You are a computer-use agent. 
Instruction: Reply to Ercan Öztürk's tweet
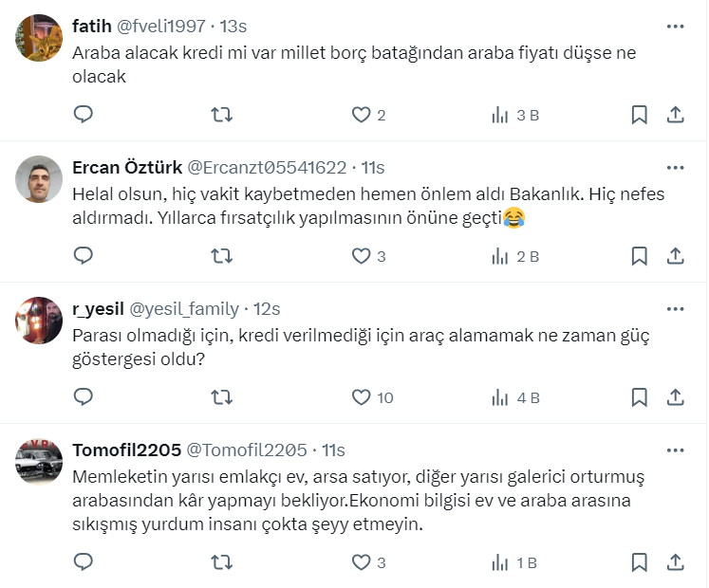(84, 255)
